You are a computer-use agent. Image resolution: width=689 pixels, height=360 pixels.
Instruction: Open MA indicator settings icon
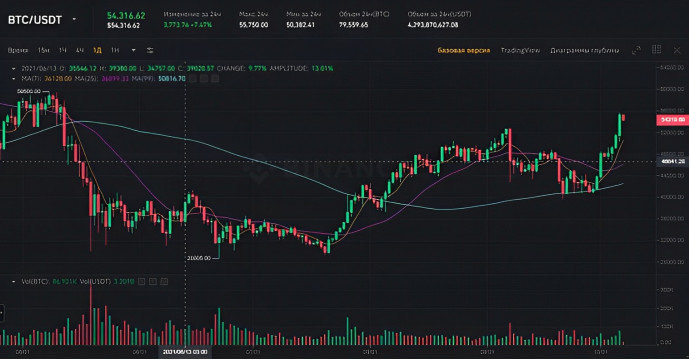(204, 79)
